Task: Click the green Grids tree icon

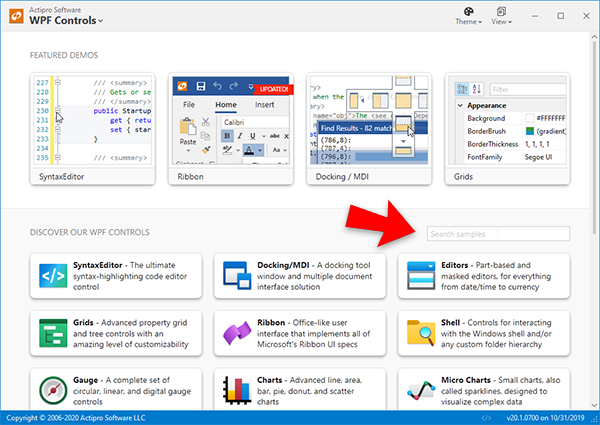Action: pyautogui.click(x=53, y=333)
